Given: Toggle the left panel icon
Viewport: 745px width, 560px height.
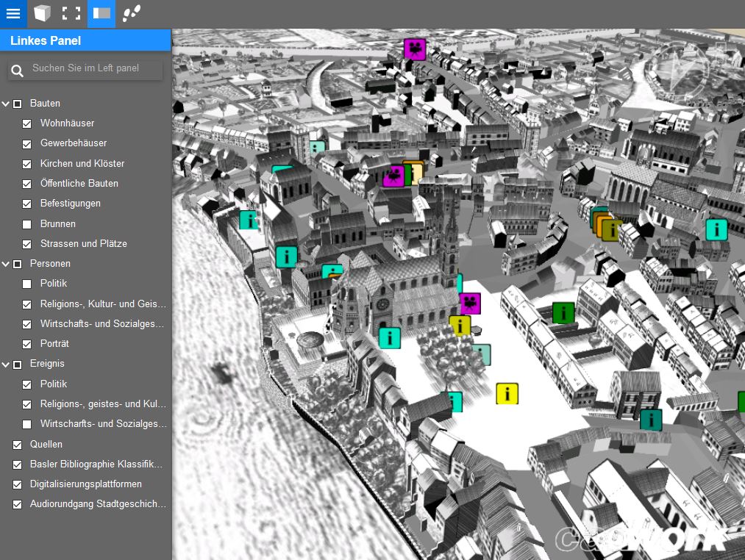Looking at the screenshot, I should (101, 13).
